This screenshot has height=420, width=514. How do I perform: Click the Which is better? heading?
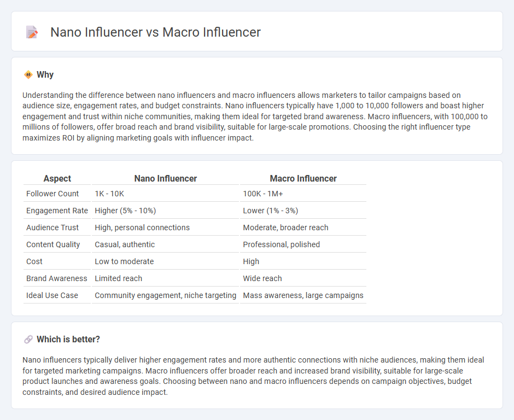click(x=68, y=340)
